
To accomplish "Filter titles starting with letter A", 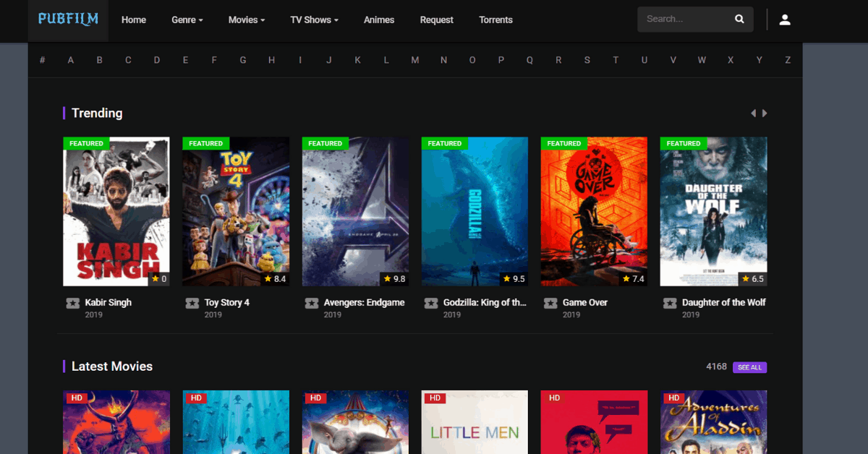I will coord(71,61).
